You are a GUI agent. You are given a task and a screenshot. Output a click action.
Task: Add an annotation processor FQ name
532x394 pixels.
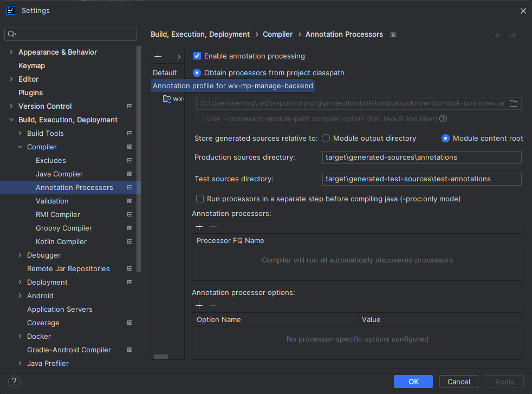199,227
